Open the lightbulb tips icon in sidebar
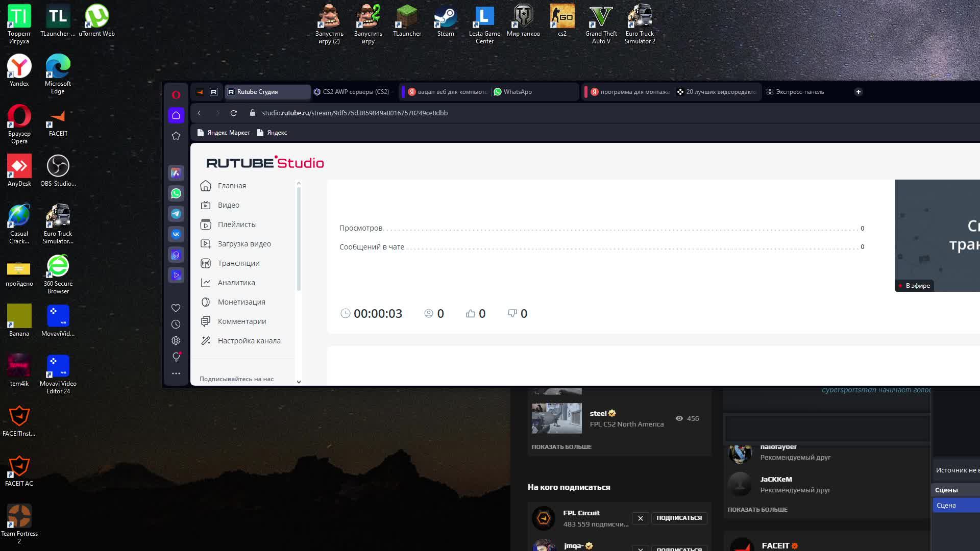 pos(176,357)
